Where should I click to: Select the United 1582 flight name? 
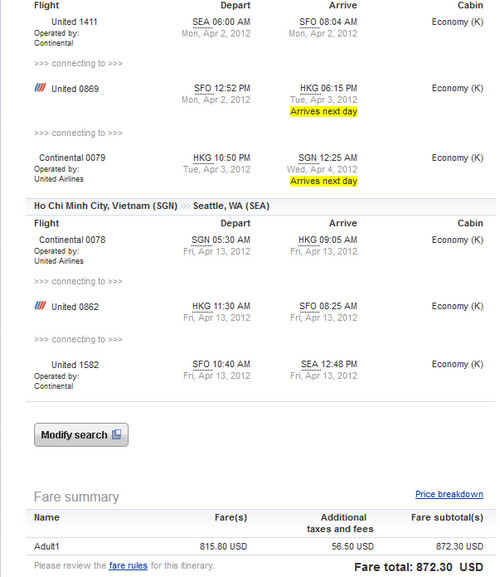pos(75,365)
